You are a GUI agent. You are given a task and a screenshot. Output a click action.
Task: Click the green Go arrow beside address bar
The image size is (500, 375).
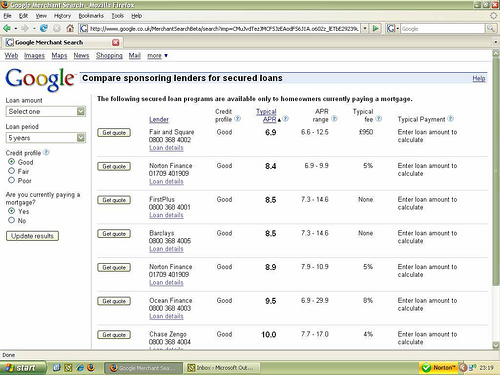click(375, 28)
